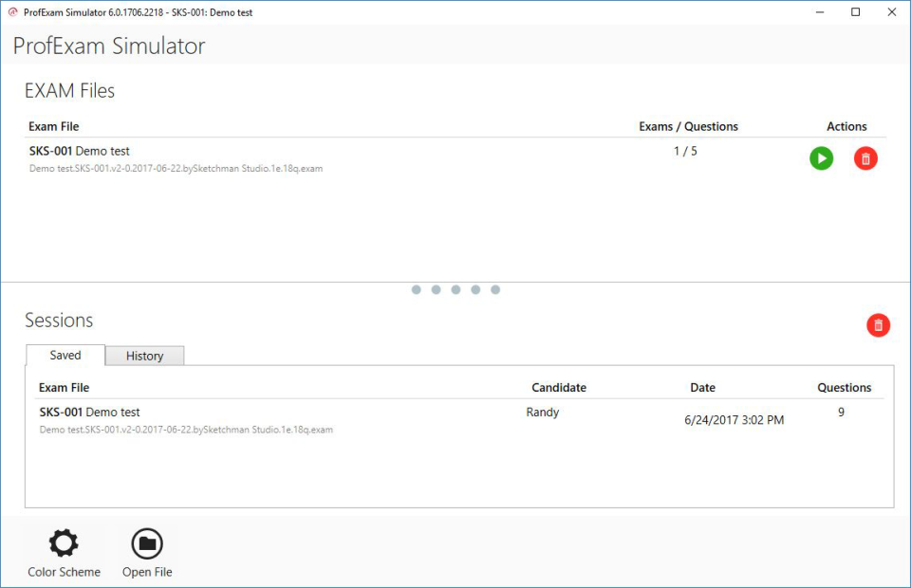This screenshot has height=588, width=911.
Task: Switch to the Saved tab
Action: click(64, 355)
